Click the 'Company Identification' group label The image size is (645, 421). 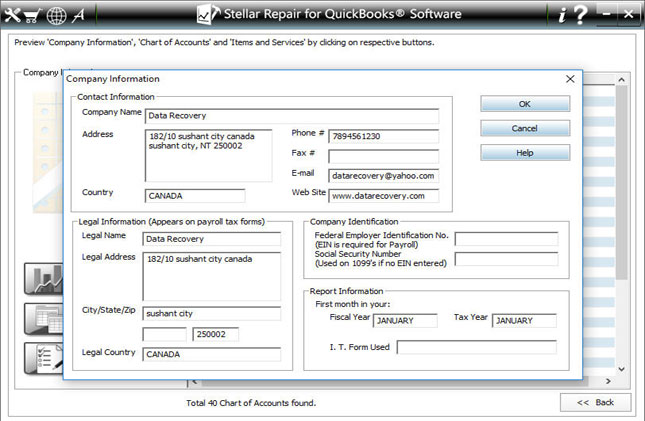pyautogui.click(x=354, y=221)
